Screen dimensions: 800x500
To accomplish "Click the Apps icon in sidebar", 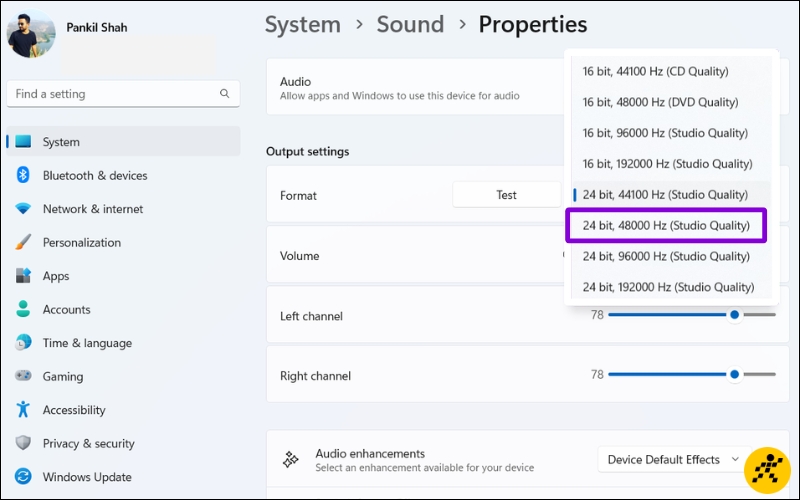I will pyautogui.click(x=23, y=276).
